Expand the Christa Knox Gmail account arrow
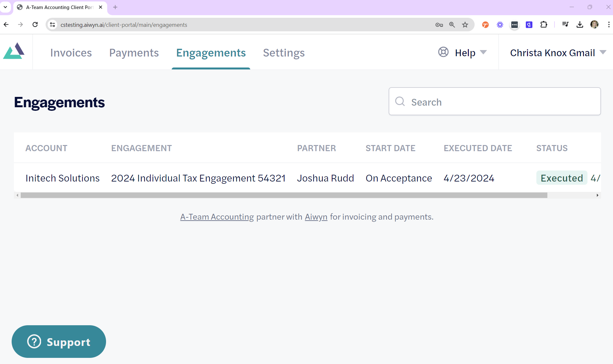Screen dimensions: 613x364 [x=603, y=52]
